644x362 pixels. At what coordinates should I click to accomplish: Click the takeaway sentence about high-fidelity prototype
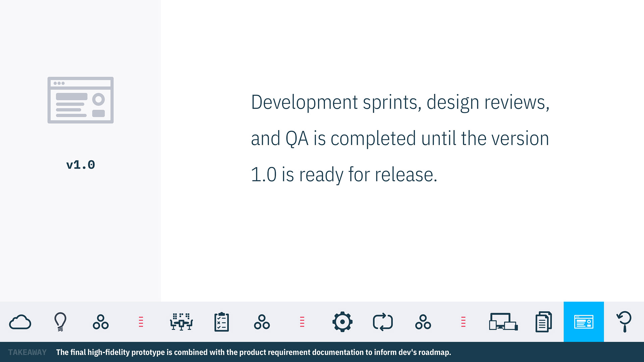tap(254, 352)
